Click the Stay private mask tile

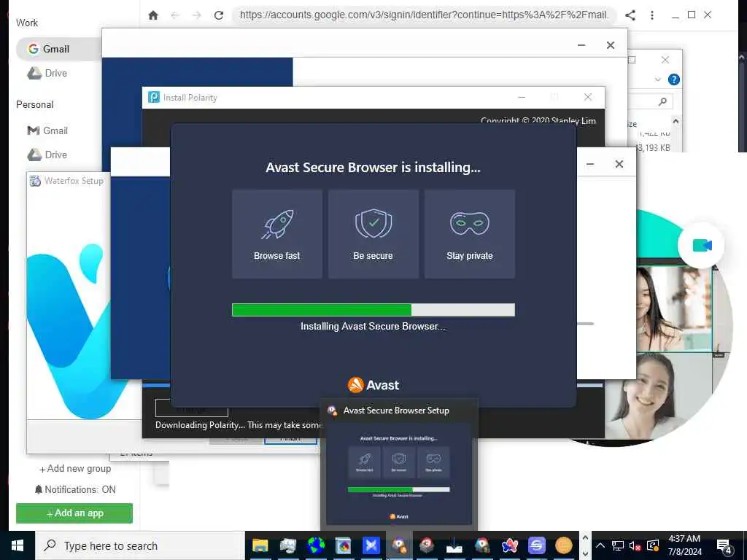tap(469, 234)
